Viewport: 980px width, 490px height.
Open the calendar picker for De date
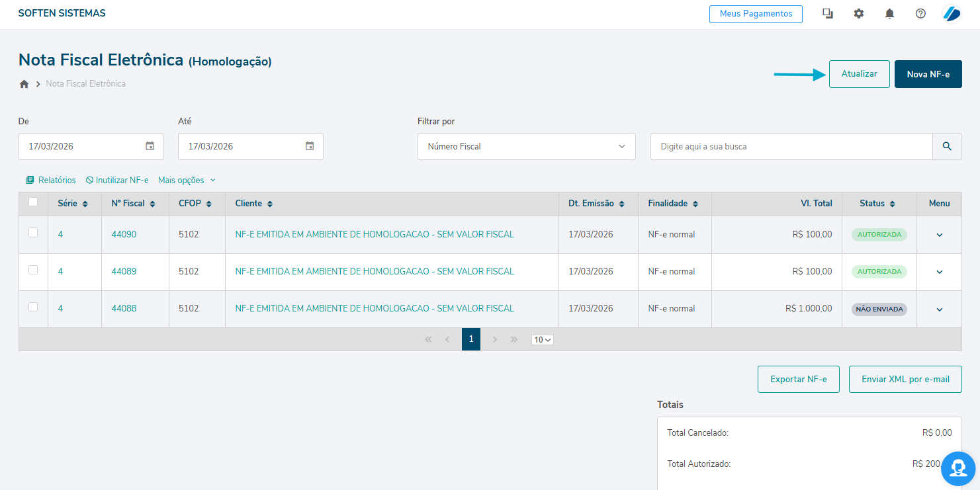(150, 146)
